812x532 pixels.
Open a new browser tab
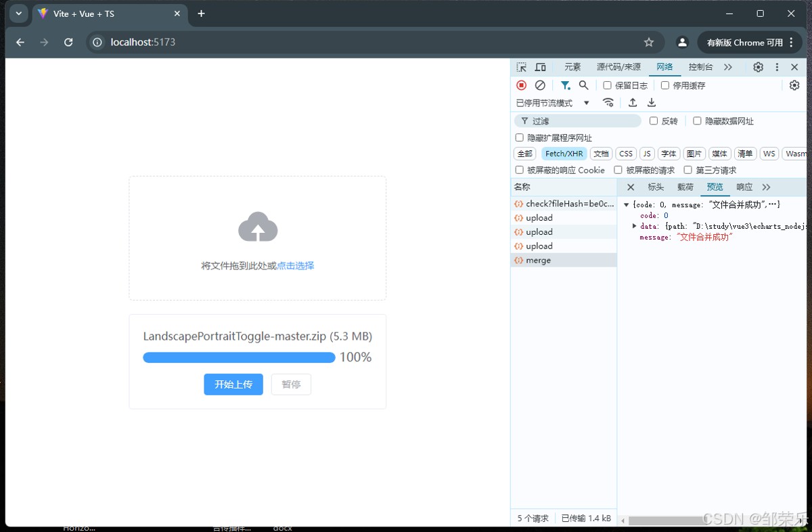[201, 14]
